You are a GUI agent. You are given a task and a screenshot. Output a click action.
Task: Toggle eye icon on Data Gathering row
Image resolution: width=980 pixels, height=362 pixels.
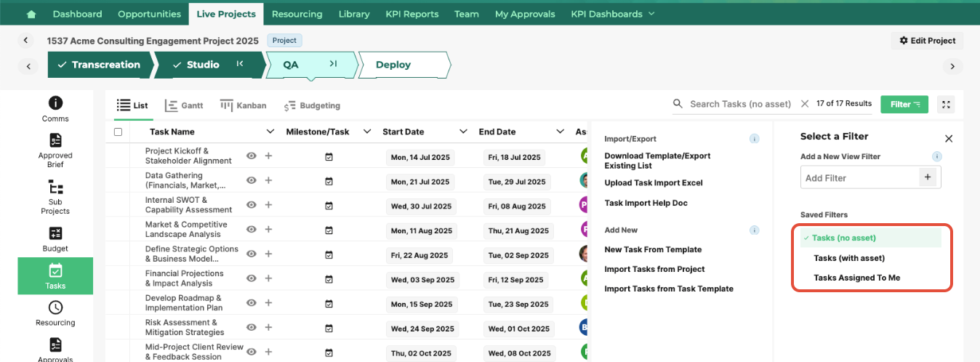point(252,180)
